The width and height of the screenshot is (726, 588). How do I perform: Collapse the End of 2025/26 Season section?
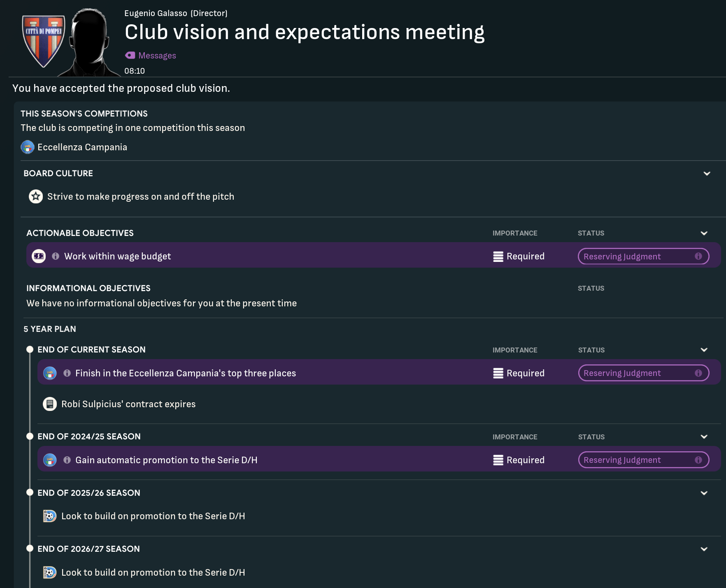[704, 493]
